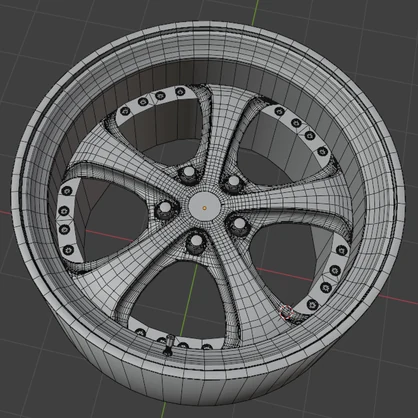Select the 3D cursor near the lower-right spoke
418x418 pixels.
[286, 312]
